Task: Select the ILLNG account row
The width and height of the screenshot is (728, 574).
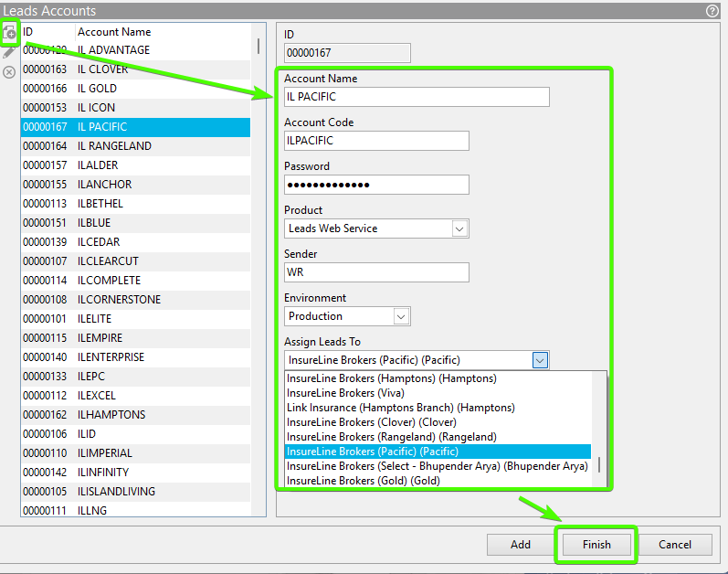Action: click(x=135, y=509)
